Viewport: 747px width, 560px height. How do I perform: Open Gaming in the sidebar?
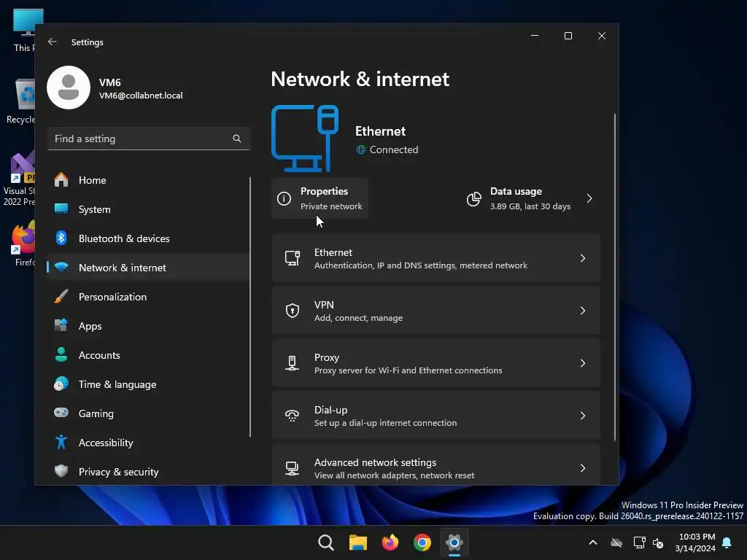[x=148, y=413]
